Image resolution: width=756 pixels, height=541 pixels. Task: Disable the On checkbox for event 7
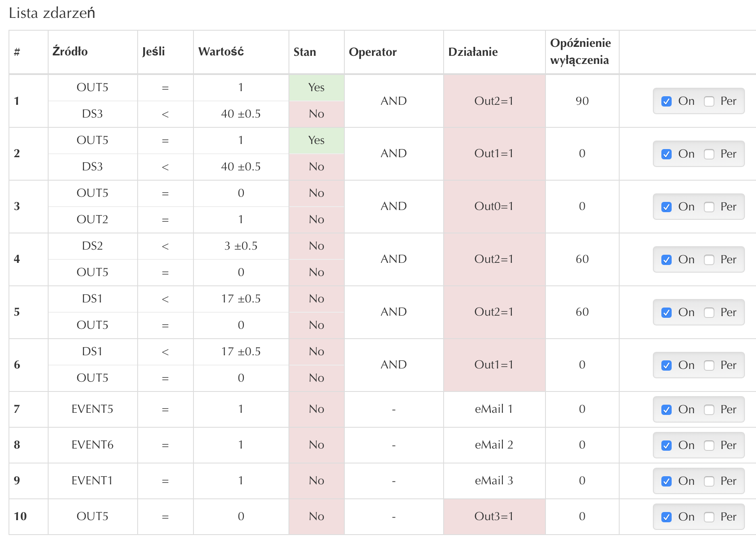coord(667,410)
